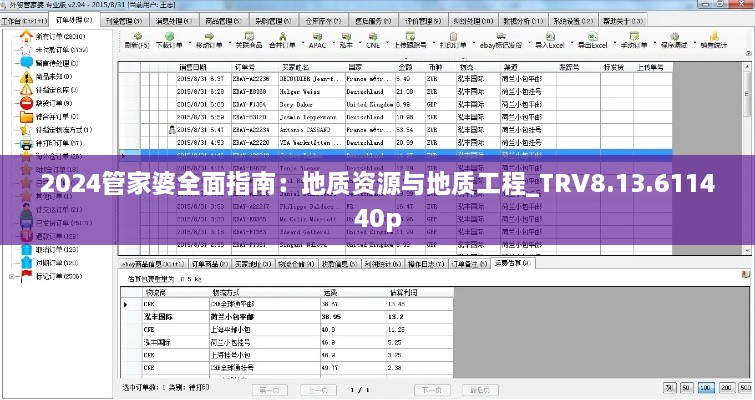Switch to the 商品管理 tab

[224, 21]
